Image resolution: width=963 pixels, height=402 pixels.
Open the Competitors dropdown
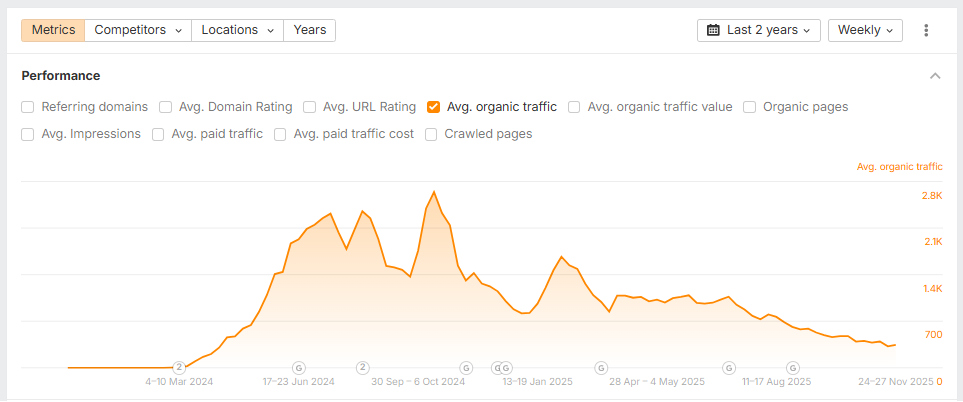(x=138, y=30)
